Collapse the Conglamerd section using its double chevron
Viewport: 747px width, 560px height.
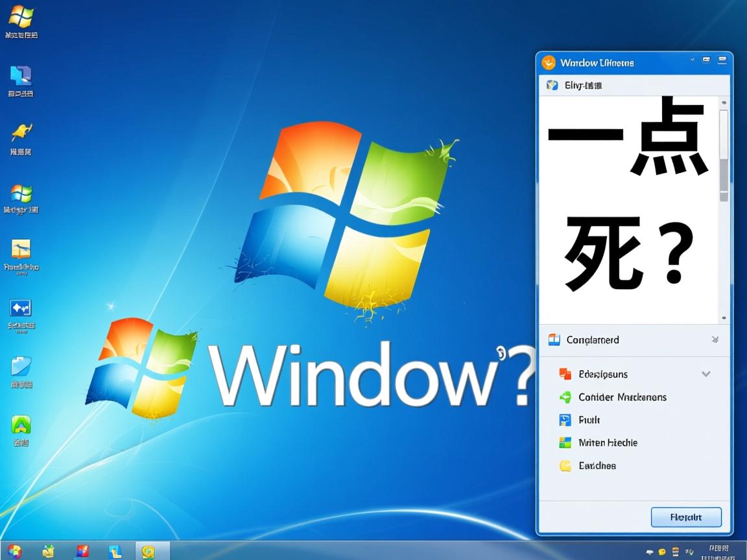[715, 339]
